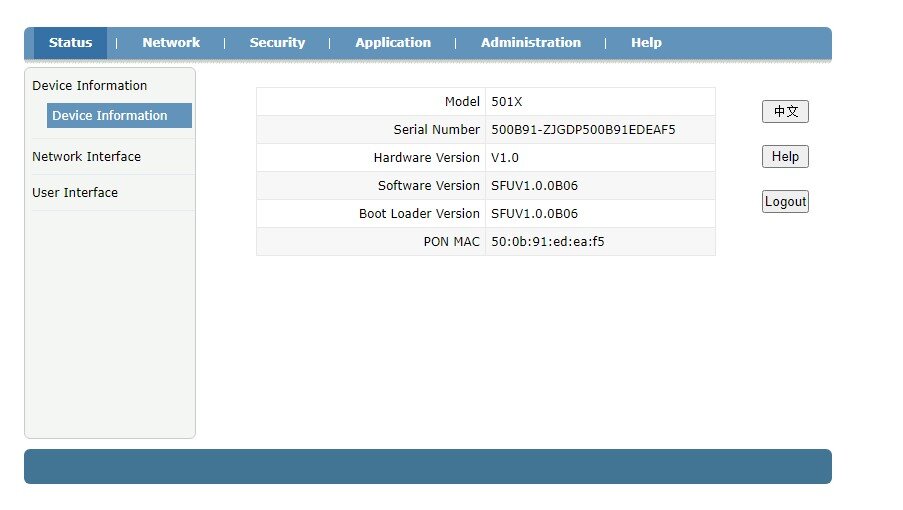
Task: Switch to the Network tab
Action: pos(171,43)
